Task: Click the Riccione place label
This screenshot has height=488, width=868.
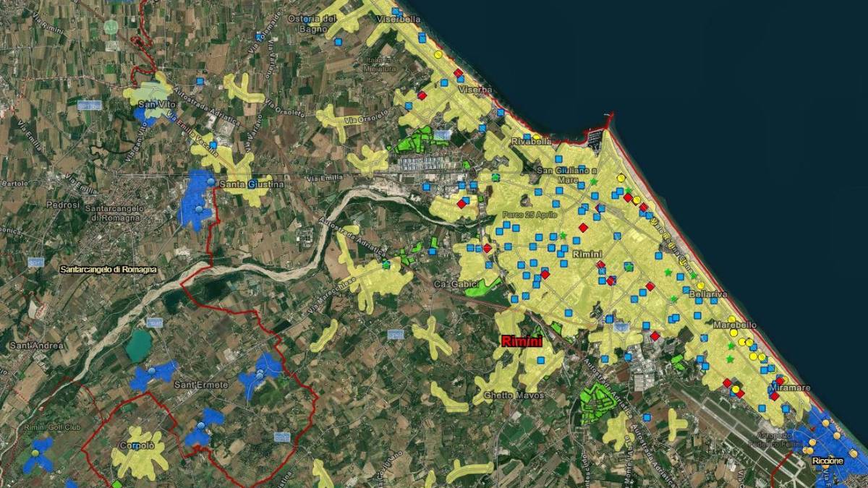Action: pyautogui.click(x=827, y=461)
